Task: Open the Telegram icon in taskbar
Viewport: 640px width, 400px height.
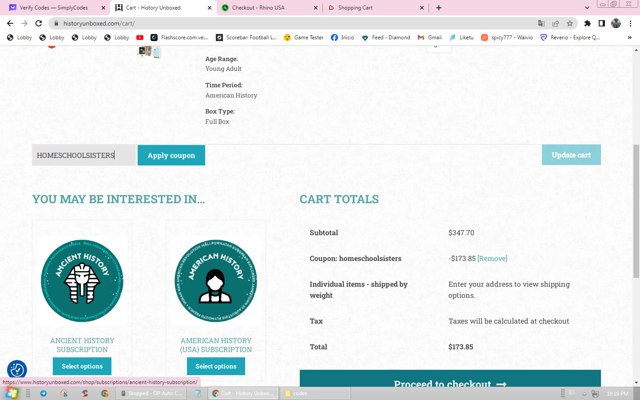Action: [x=43, y=393]
